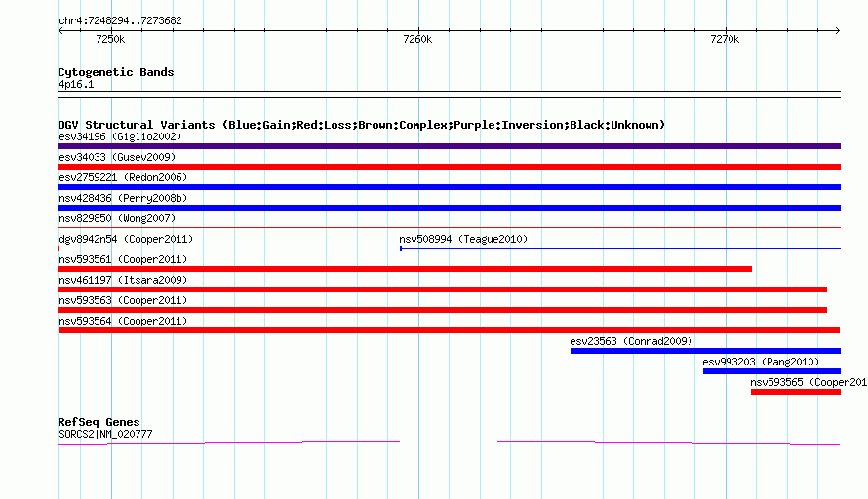Click the nsv508994 (Teague2010) label
Viewport: 868px width, 499px height.
(x=463, y=239)
